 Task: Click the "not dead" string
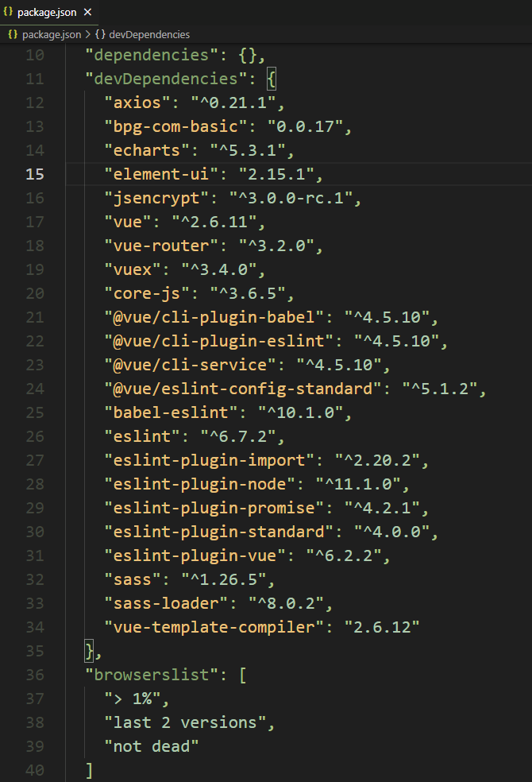(152, 747)
